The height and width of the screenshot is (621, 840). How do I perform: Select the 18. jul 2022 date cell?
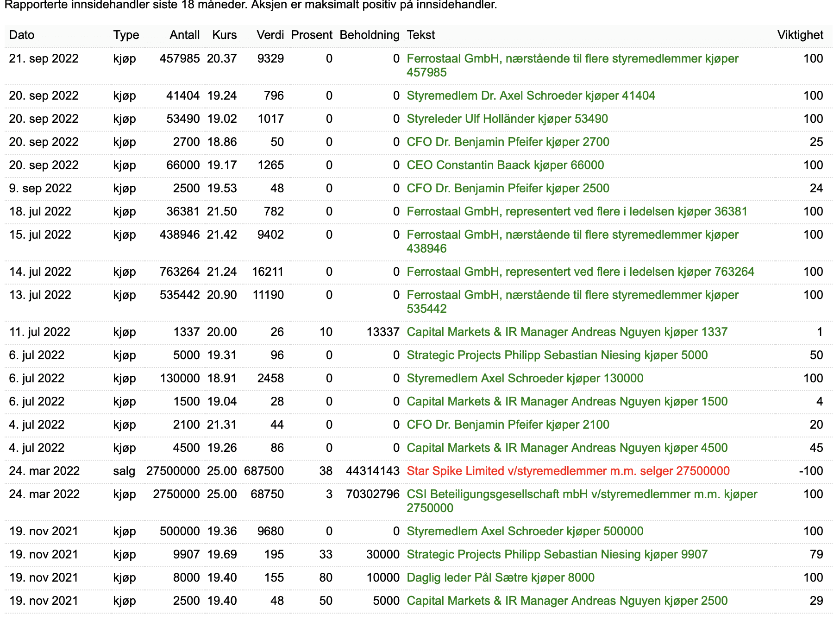(x=40, y=212)
